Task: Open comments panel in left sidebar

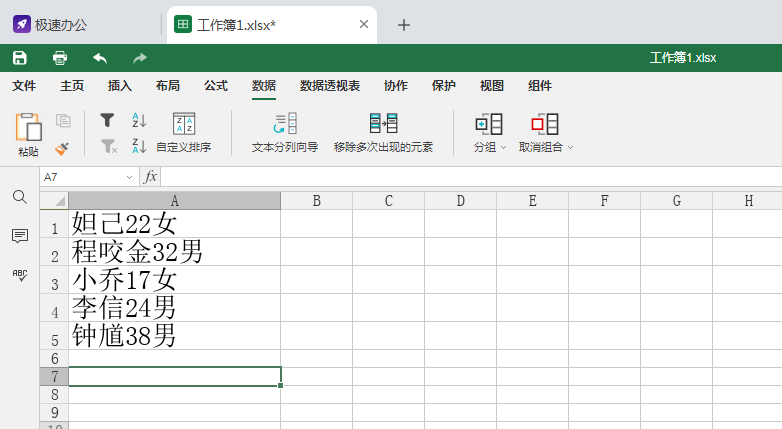Action: (20, 235)
